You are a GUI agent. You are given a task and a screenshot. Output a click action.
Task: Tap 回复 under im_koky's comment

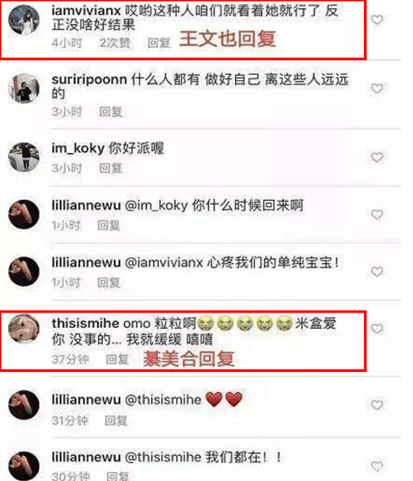[x=111, y=168]
